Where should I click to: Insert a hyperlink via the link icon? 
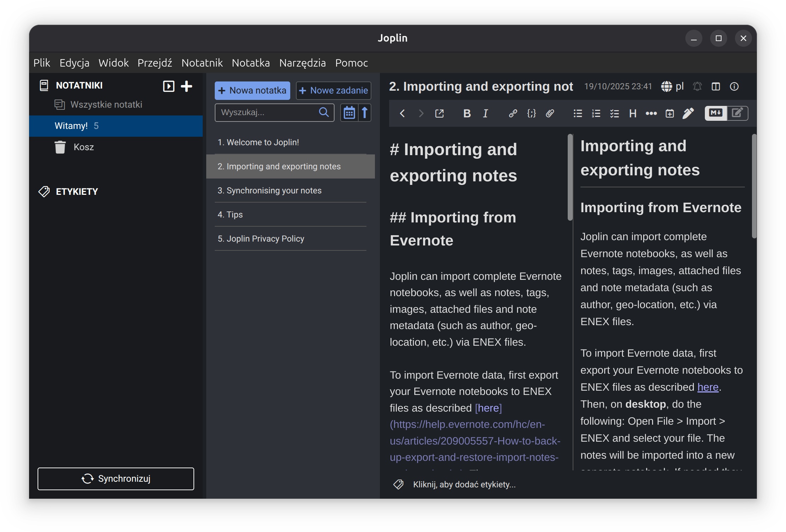pos(513,113)
